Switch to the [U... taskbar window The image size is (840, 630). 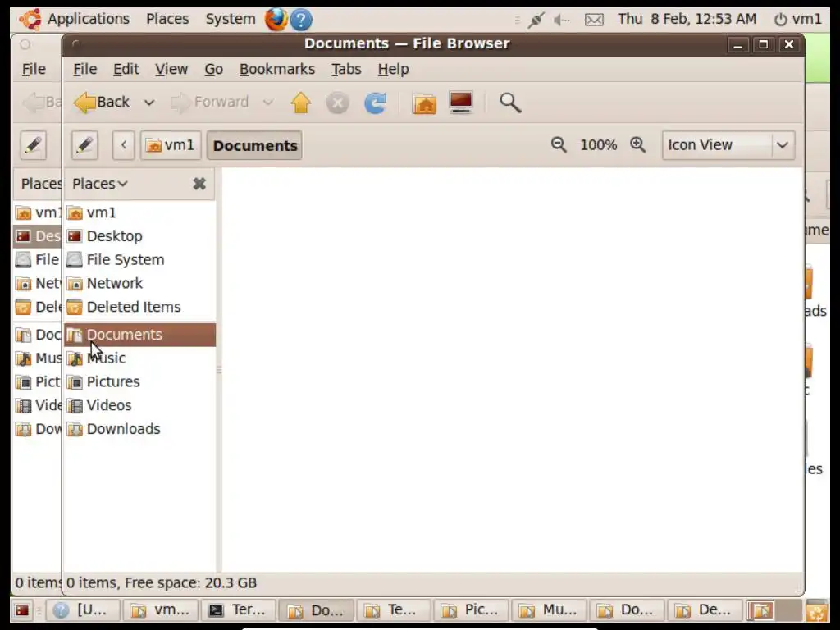tap(81, 610)
